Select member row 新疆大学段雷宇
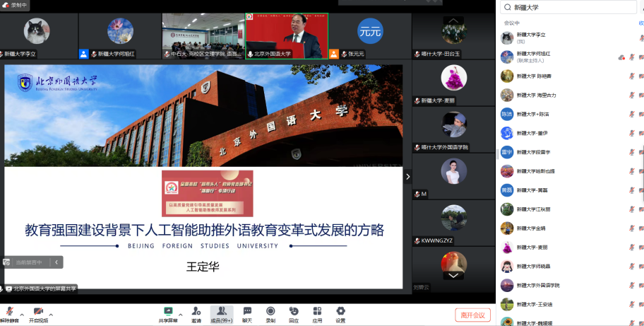644x326 pixels. pos(571,152)
